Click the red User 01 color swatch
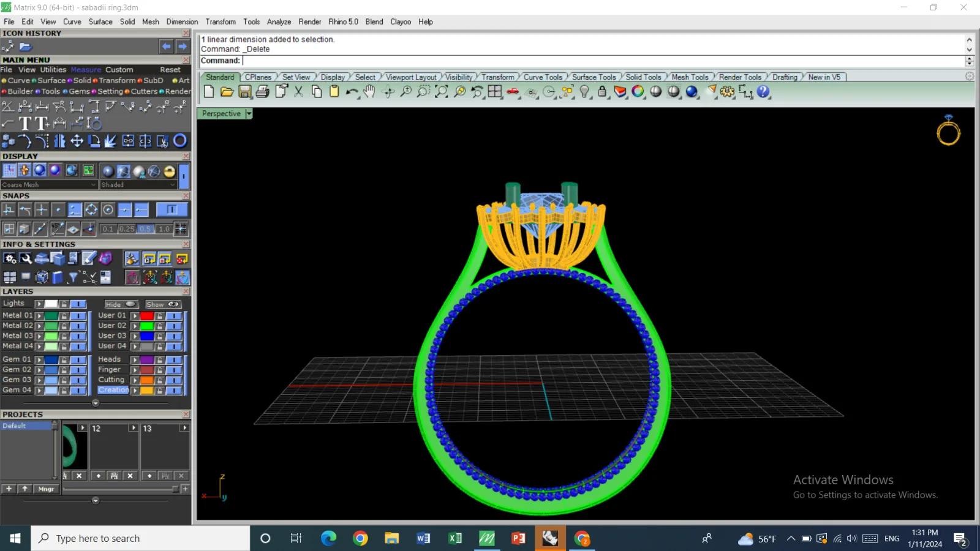Viewport: 980px width, 551px height. [147, 316]
